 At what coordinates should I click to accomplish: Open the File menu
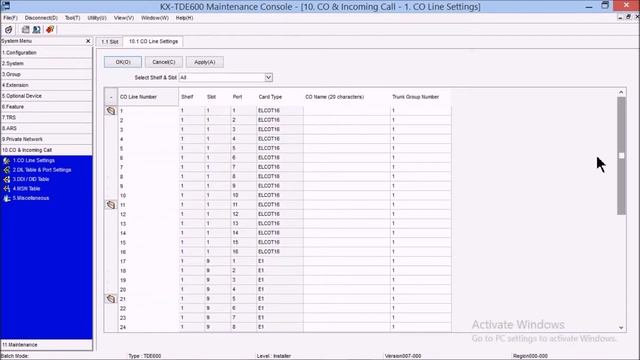click(10, 18)
